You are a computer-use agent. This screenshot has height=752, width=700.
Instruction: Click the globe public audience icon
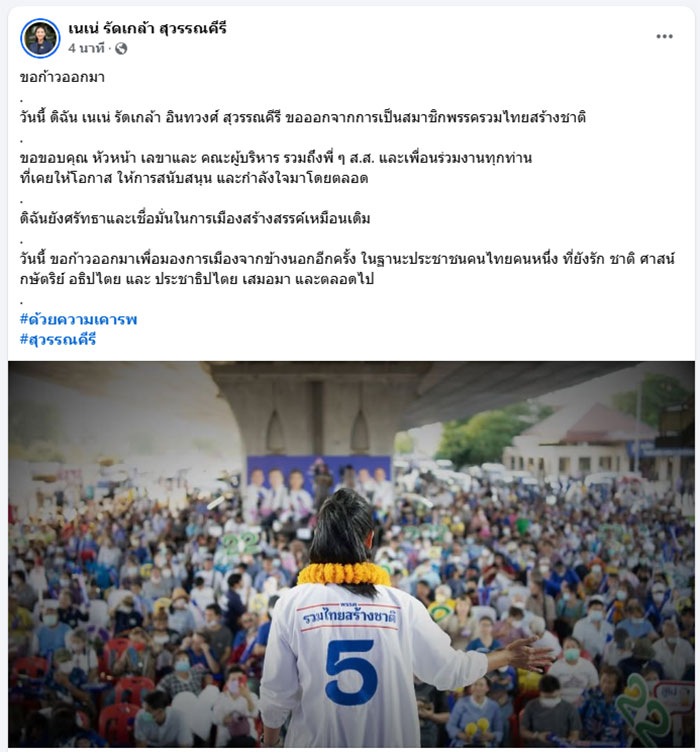[121, 48]
